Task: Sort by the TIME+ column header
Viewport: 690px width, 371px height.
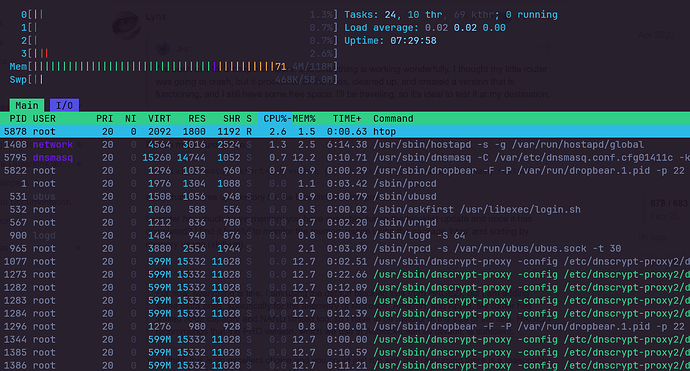Action: click(347, 119)
